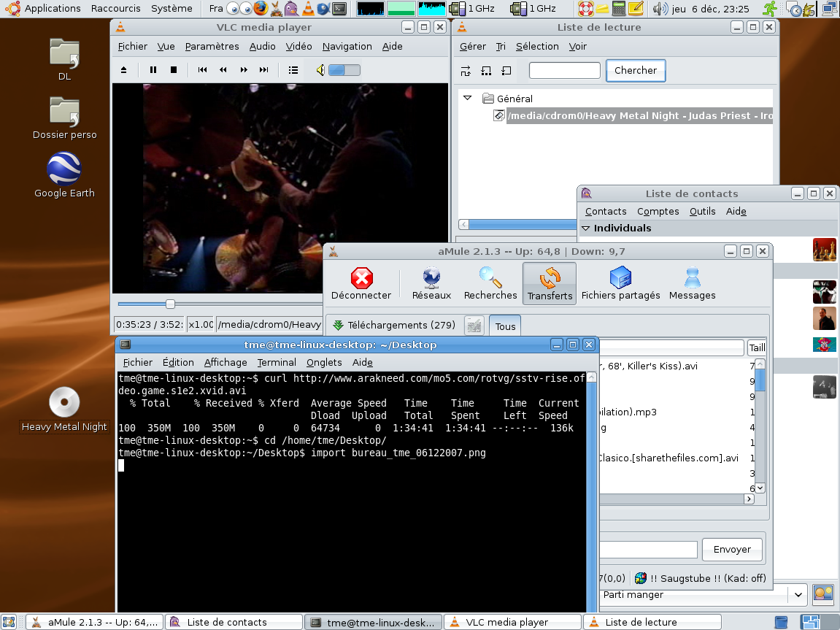Select Transferts in aMule toolbar
The image size is (840, 630).
point(550,283)
